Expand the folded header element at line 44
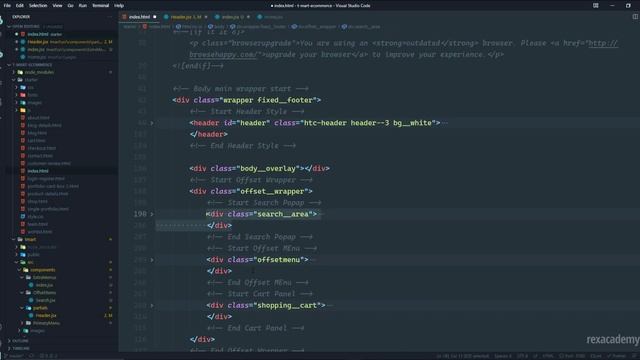 tap(152, 123)
